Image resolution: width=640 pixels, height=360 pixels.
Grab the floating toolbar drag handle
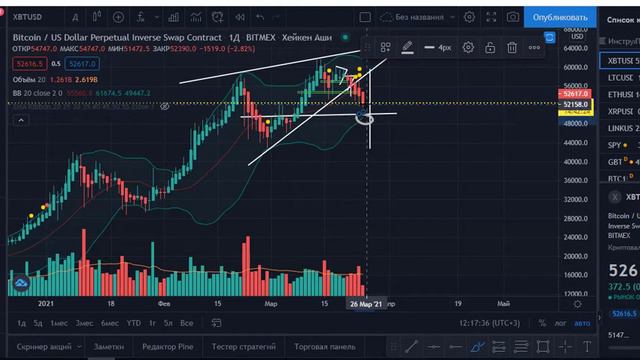click(367, 48)
